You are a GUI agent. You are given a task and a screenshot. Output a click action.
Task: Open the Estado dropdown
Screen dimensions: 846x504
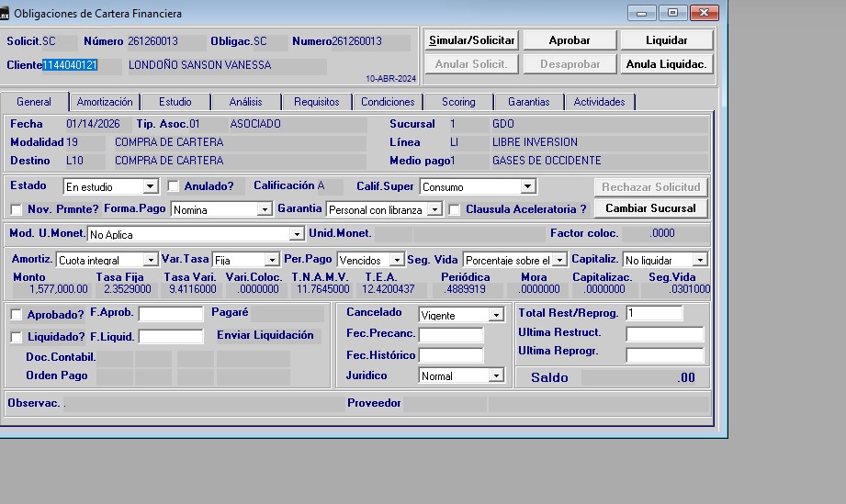(151, 187)
